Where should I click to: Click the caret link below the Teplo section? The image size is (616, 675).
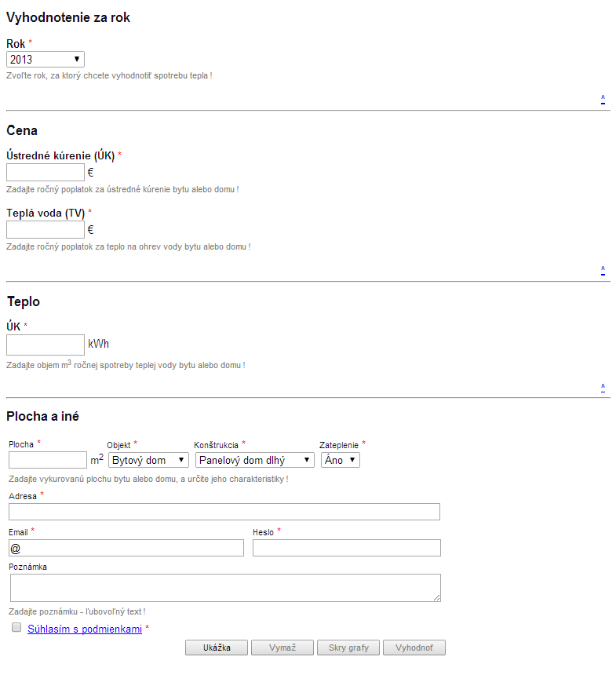(603, 388)
